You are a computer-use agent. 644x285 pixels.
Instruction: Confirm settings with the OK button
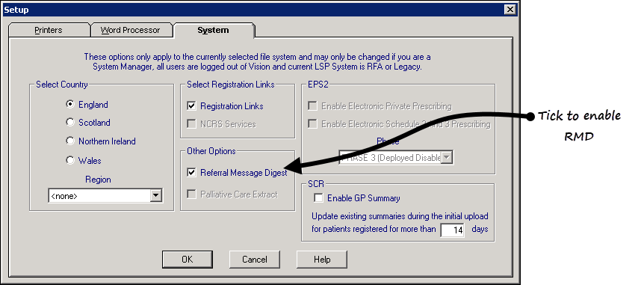click(188, 260)
